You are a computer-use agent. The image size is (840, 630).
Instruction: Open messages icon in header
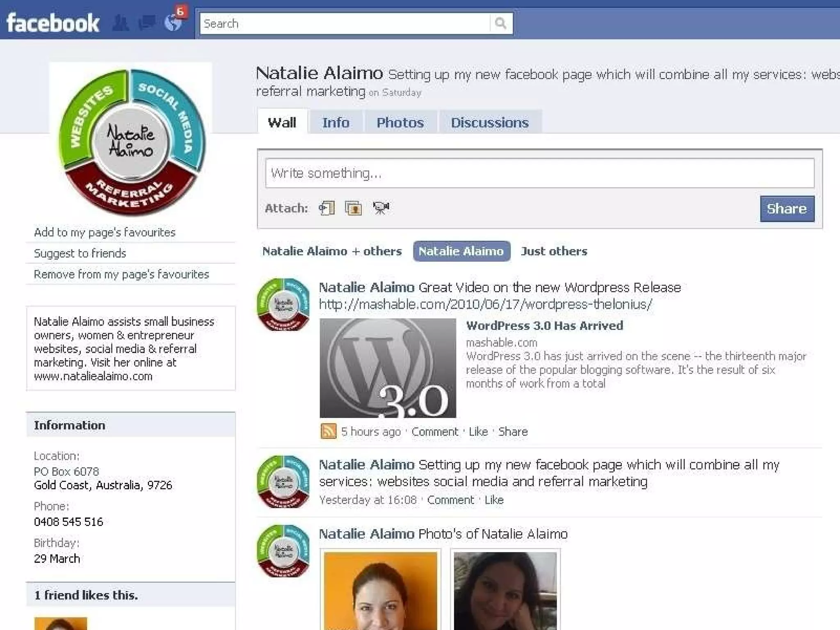pyautogui.click(x=146, y=23)
